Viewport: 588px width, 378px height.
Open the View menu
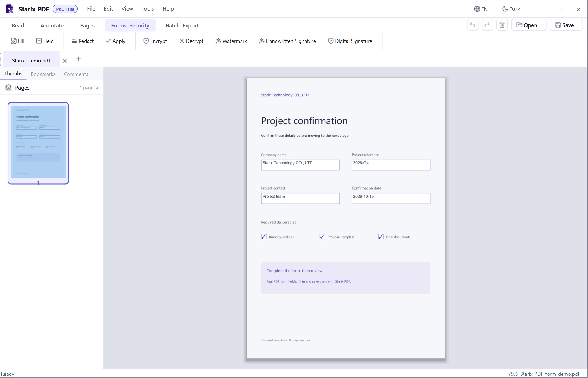click(x=127, y=9)
